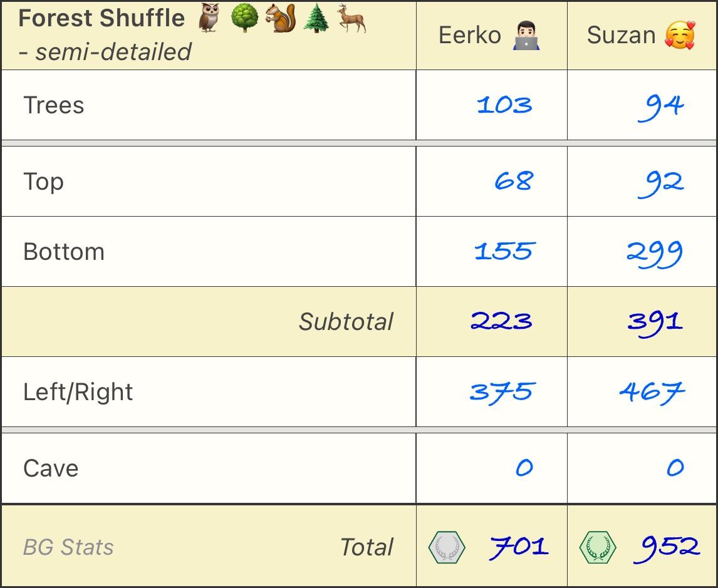Edit Eerko's Top score of 68
The width and height of the screenshot is (718, 588).
tap(514, 182)
